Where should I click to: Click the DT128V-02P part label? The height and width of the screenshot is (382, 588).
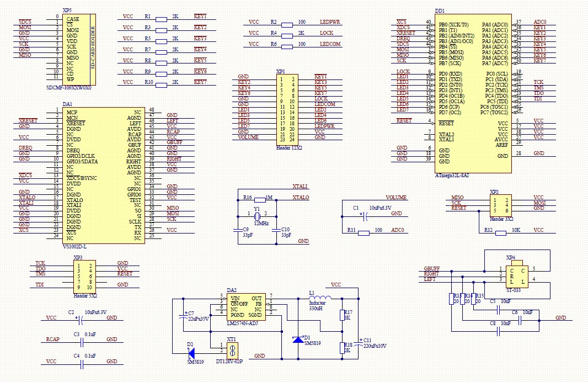click(x=229, y=362)
